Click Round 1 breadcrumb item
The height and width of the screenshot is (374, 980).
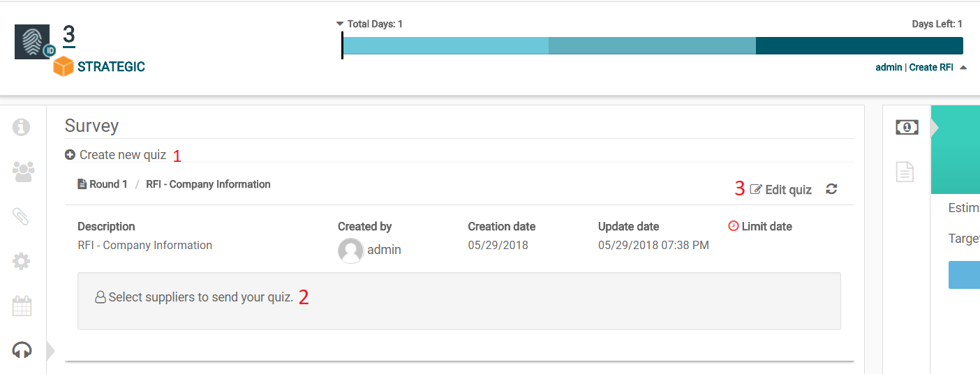[103, 184]
